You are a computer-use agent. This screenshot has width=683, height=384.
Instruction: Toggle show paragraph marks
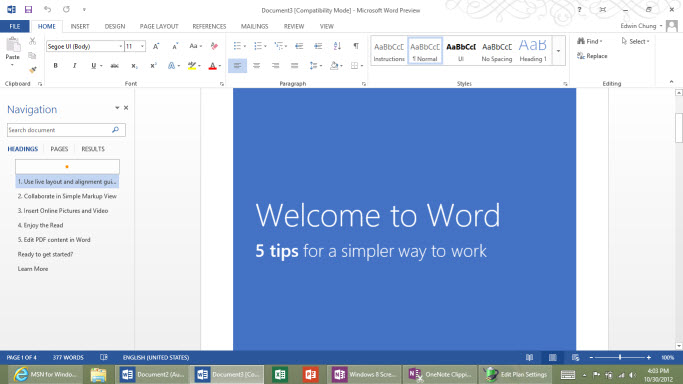click(356, 46)
